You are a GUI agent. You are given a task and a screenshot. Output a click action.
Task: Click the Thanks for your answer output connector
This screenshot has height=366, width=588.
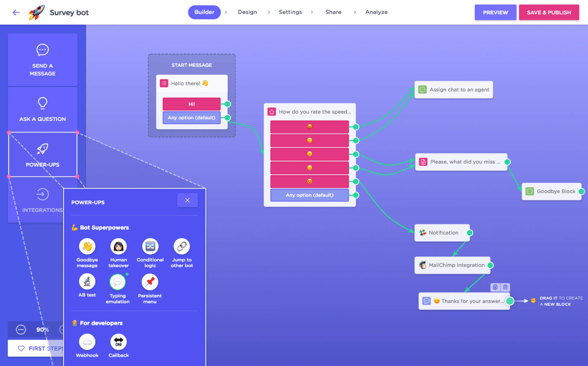[x=510, y=301]
